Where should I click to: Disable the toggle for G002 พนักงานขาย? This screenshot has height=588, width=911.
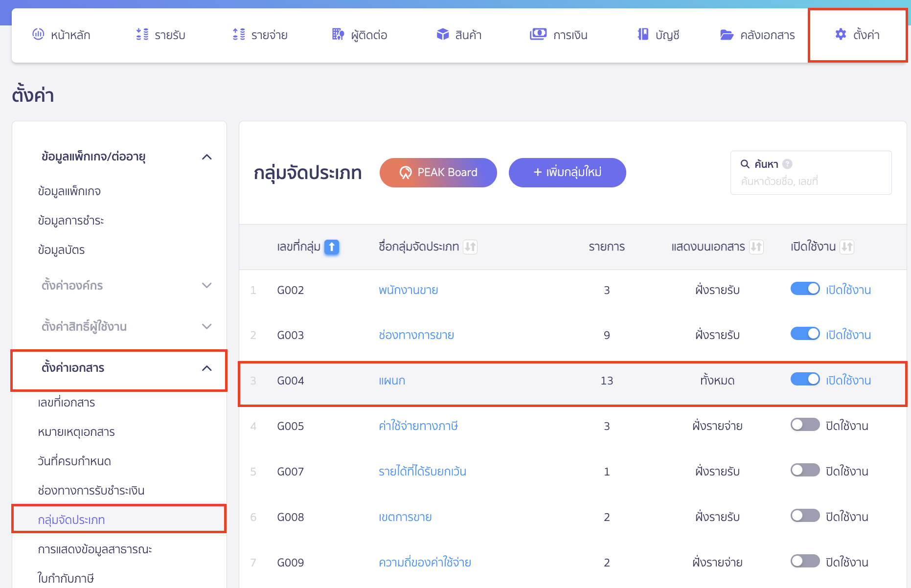(805, 289)
